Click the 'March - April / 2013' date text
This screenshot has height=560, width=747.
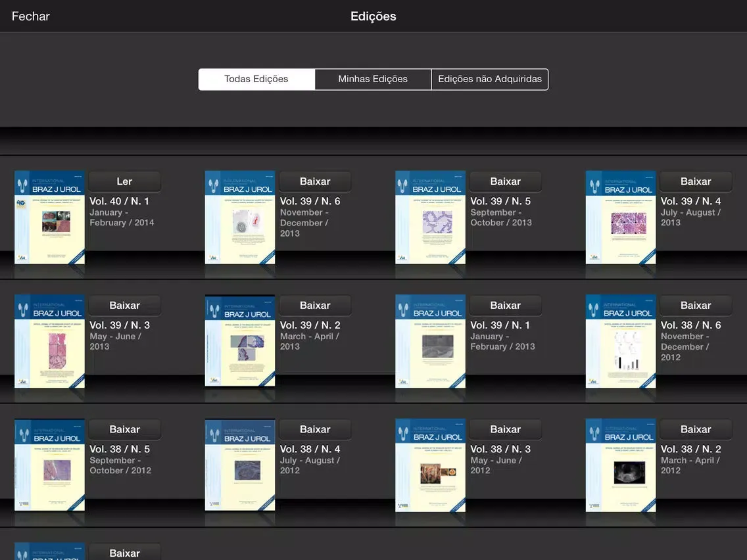310,341
